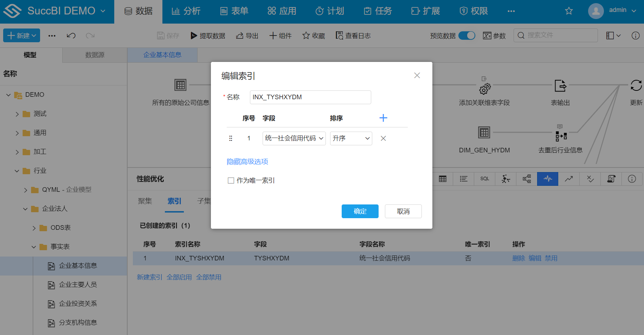Collapse the 事实表 folder

click(33, 247)
